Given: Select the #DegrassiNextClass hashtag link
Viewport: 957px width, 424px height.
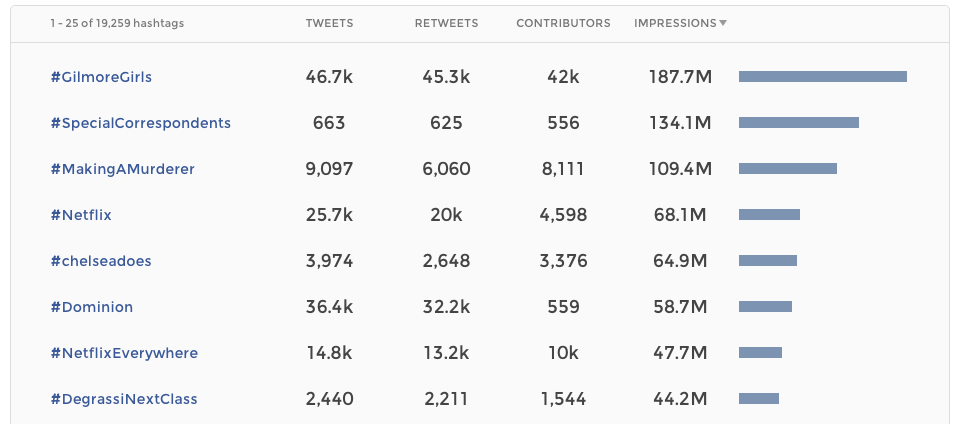Looking at the screenshot, I should point(124,399).
